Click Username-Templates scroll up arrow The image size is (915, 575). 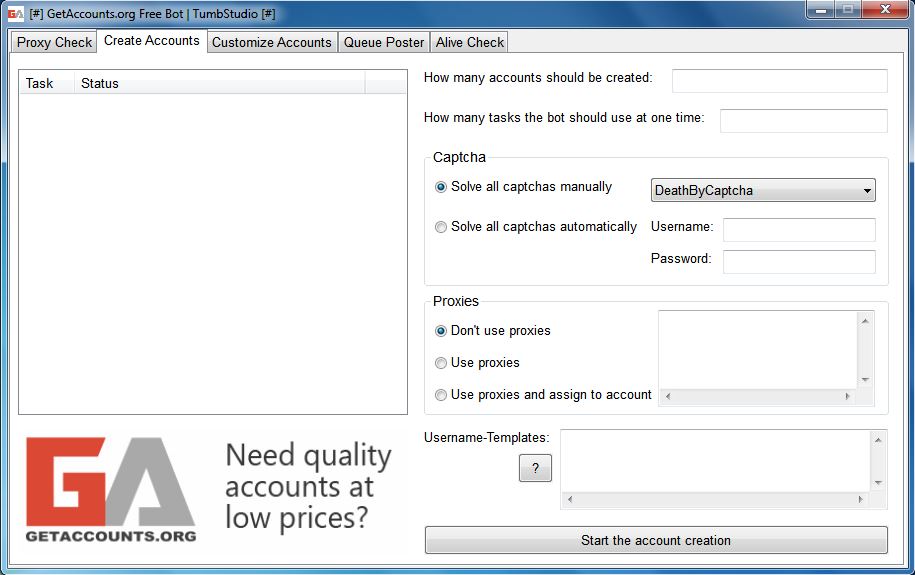click(878, 440)
